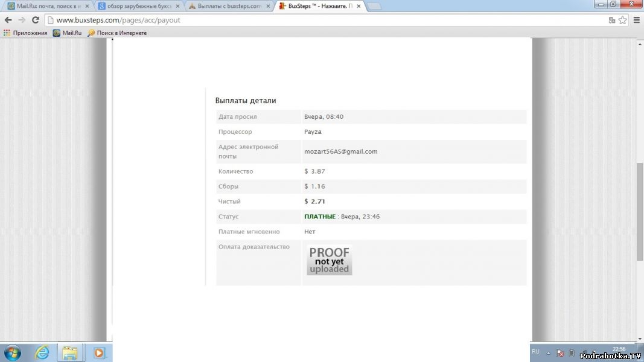Click the address bar showing buxsteps.com URL
644x362 pixels.
coord(302,20)
